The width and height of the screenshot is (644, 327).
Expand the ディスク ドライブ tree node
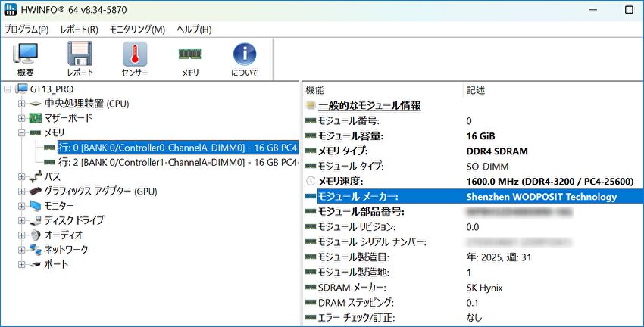click(x=20, y=220)
